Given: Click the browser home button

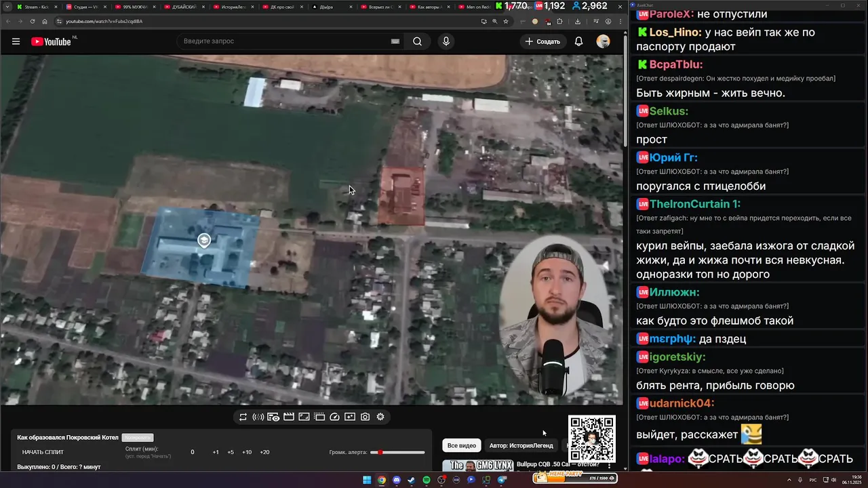Looking at the screenshot, I should [45, 21].
